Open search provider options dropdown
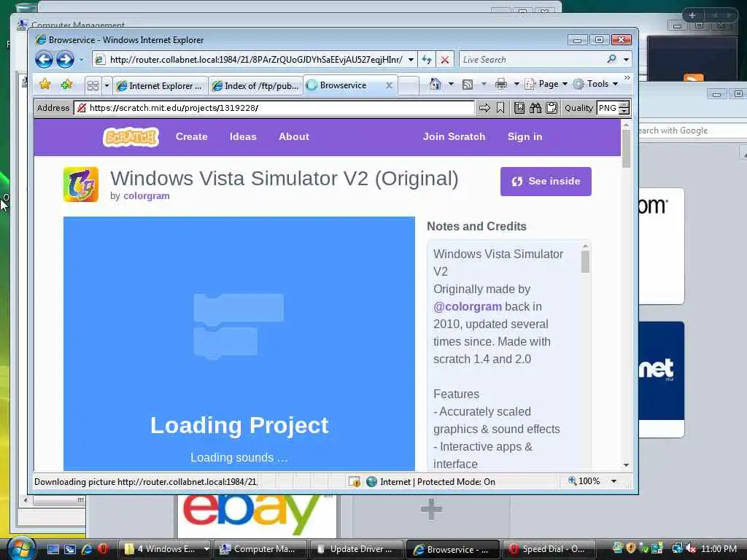Screen dimensions: 747x560 point(626,60)
